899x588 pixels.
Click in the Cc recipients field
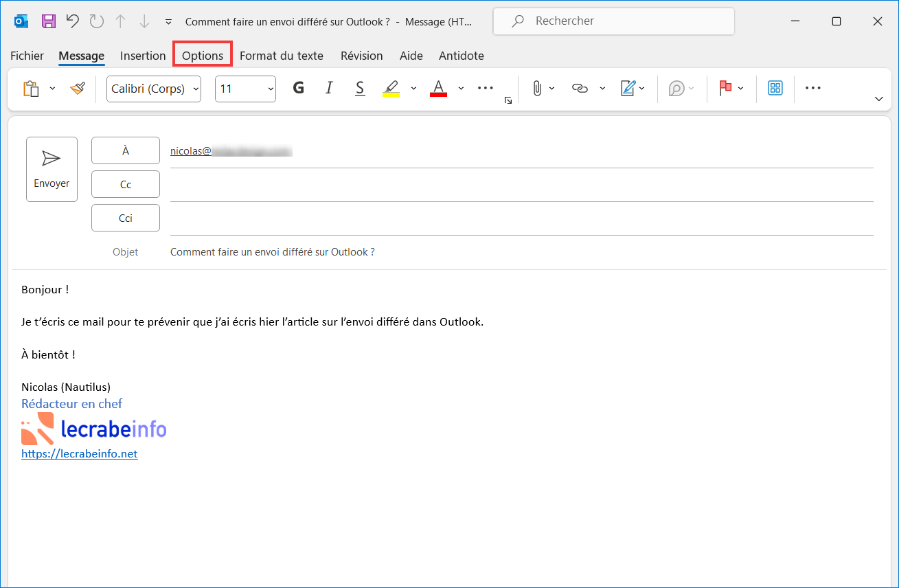(x=521, y=185)
